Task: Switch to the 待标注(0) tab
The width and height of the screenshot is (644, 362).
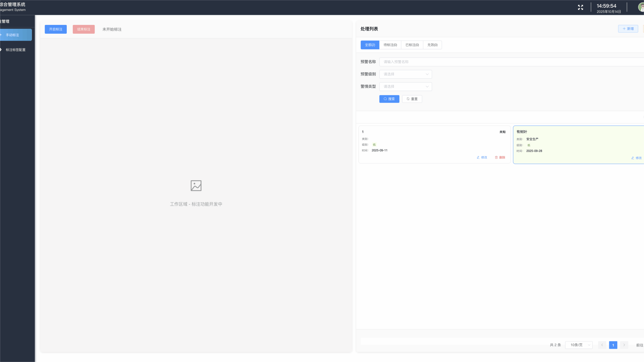Action: point(390,45)
